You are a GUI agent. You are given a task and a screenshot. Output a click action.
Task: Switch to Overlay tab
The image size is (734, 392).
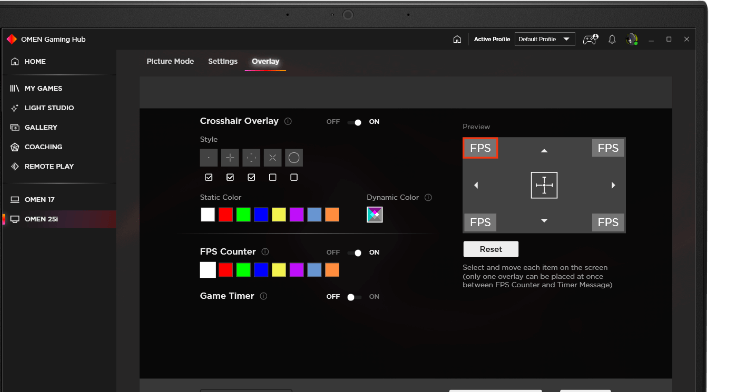click(265, 61)
